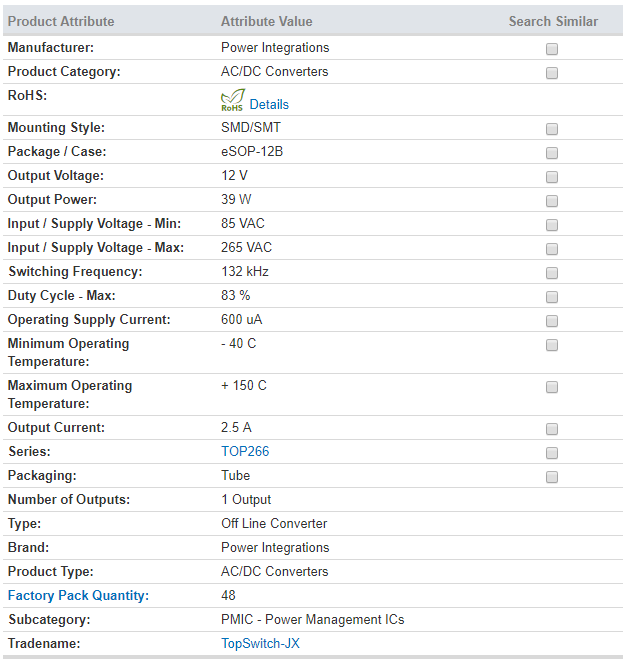
Task: Select the Maximum Operating Temperature checkbox
Action: click(552, 387)
